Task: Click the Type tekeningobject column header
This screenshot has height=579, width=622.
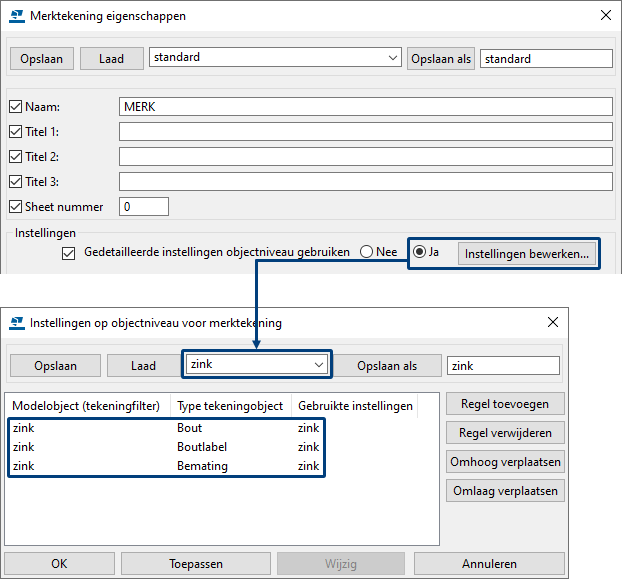Action: pos(230,406)
